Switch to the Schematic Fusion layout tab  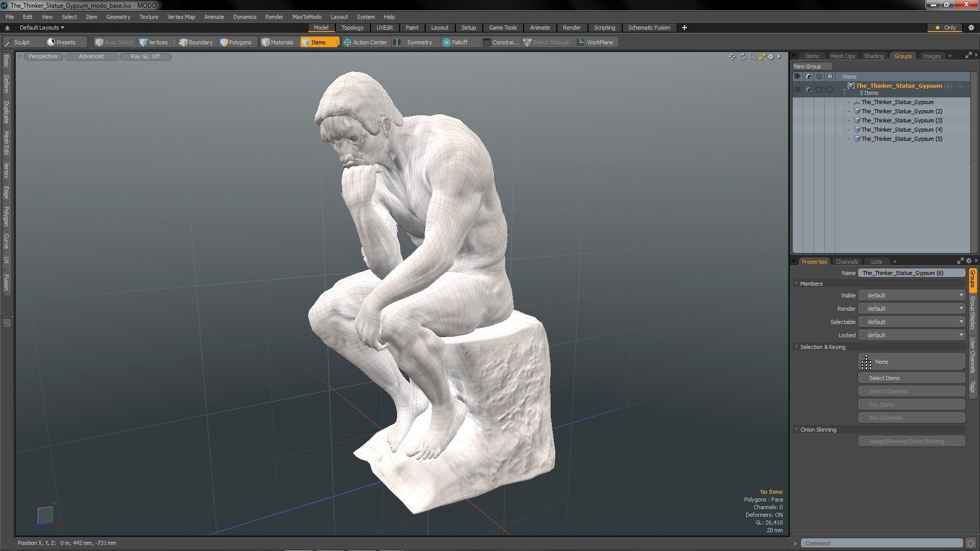tap(649, 28)
